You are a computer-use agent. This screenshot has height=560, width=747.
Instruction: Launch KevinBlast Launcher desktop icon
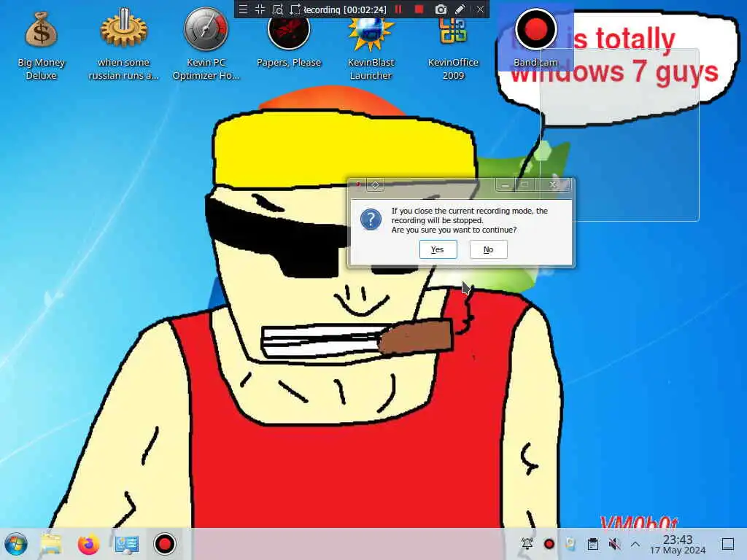tap(371, 47)
